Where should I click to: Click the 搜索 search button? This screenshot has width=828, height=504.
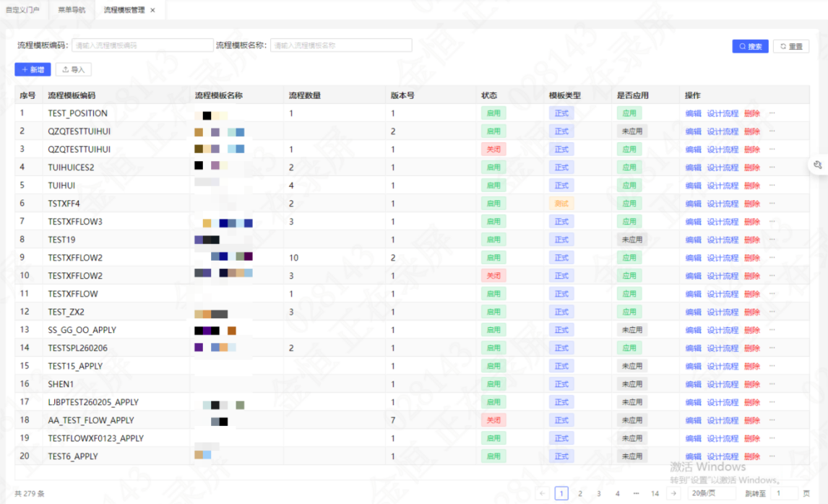coord(750,46)
